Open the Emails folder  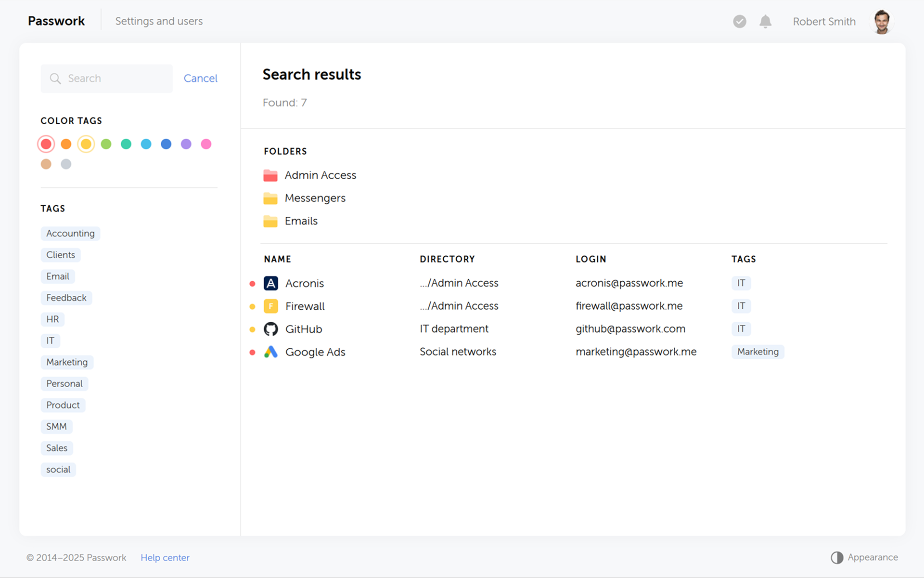tap(301, 221)
